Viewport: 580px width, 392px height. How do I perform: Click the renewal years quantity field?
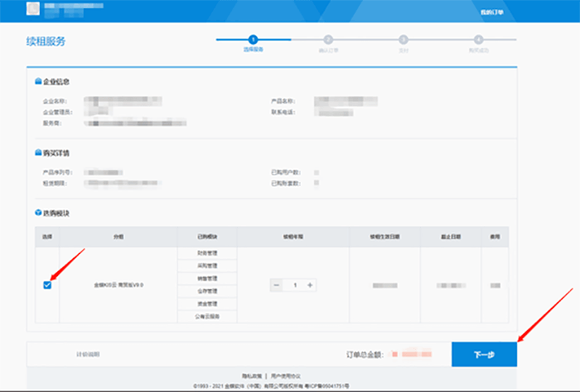293,285
